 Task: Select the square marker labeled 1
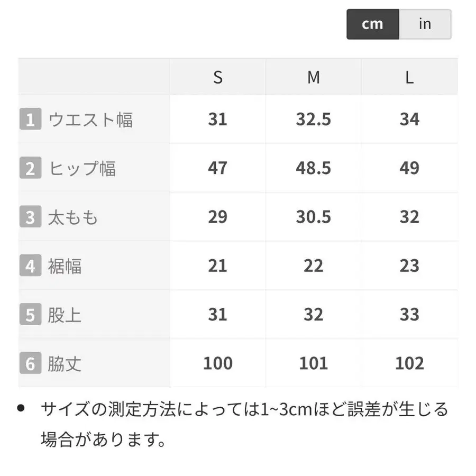point(30,120)
